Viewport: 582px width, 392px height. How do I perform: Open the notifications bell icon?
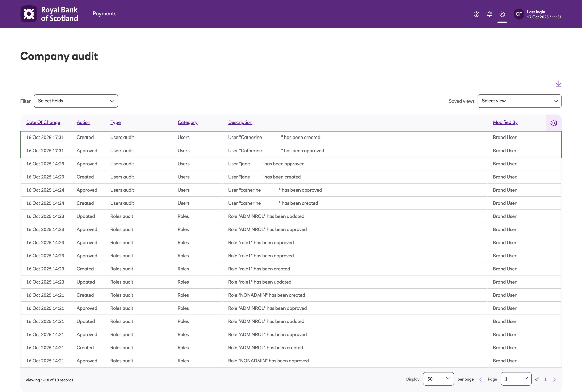tap(489, 14)
